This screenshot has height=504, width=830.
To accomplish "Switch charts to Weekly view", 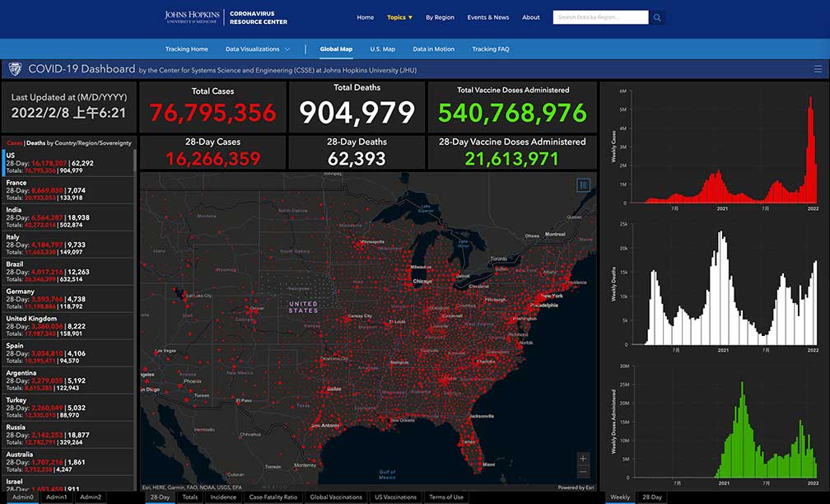I will tap(620, 497).
